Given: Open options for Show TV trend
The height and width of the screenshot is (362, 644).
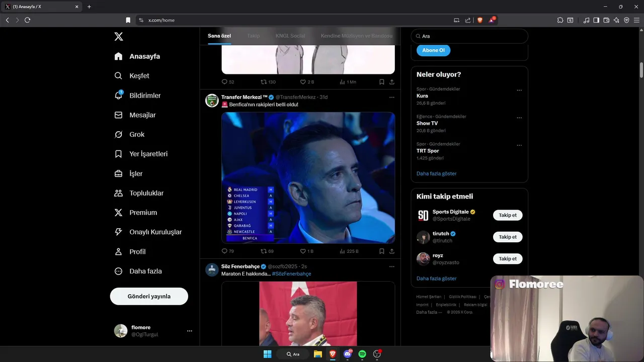Looking at the screenshot, I should click(x=519, y=118).
